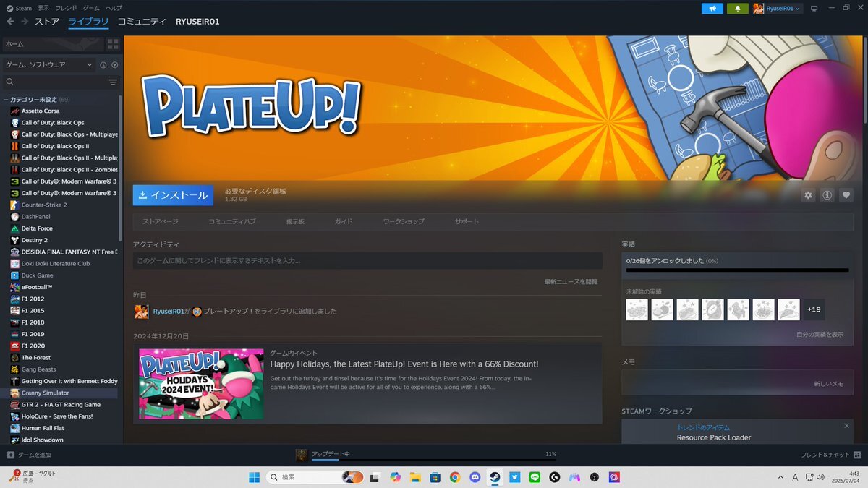Open the コミュニティハブ link
Image resolution: width=868 pixels, height=488 pixels.
tap(232, 221)
